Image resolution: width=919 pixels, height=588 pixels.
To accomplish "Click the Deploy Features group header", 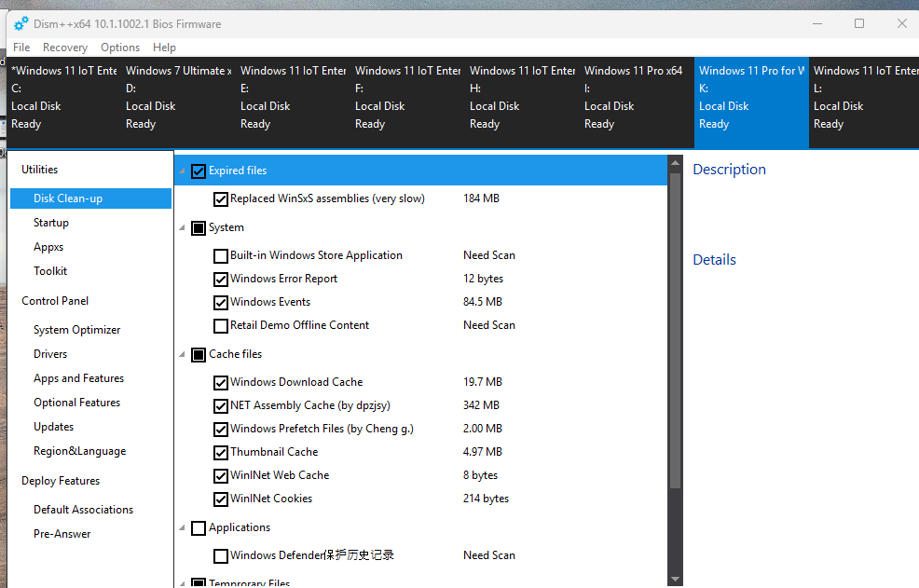I will tap(61, 481).
